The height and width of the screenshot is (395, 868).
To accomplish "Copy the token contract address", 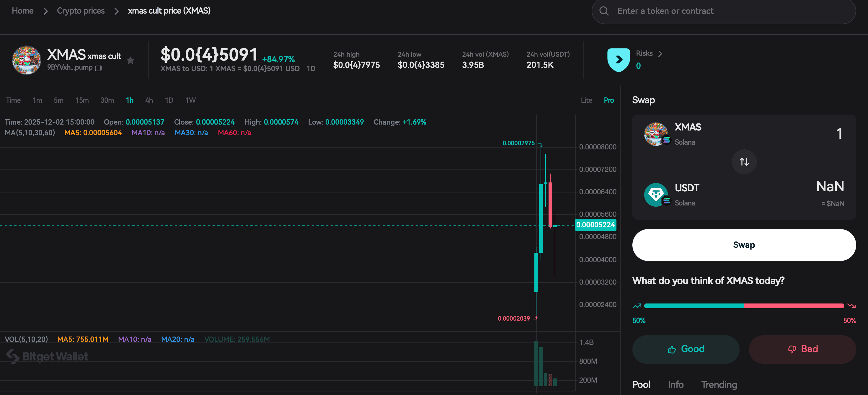I will coord(98,68).
